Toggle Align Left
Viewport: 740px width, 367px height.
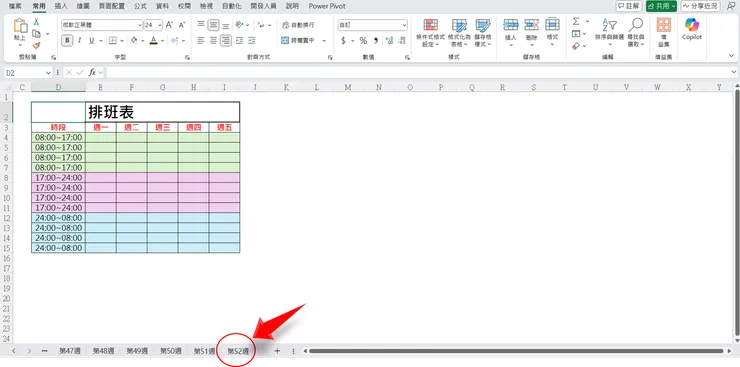pos(201,41)
